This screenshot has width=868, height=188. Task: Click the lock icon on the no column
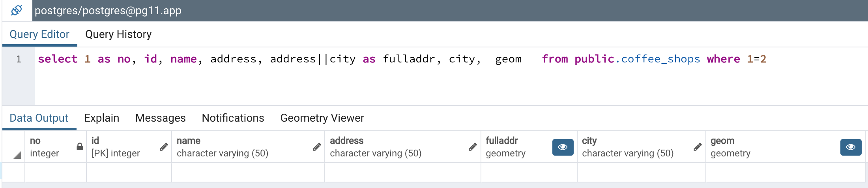(80, 147)
